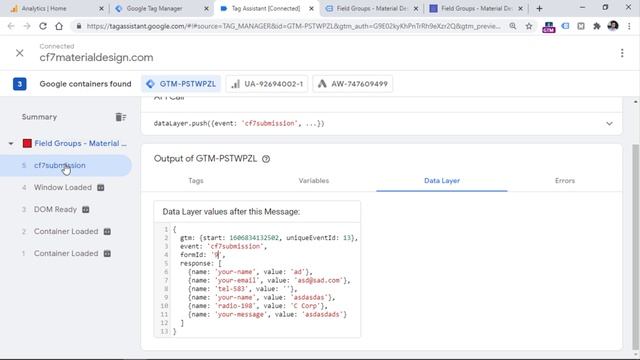Screen dimensions: 640x360
Task: Go back in the browser
Action: [11, 26]
